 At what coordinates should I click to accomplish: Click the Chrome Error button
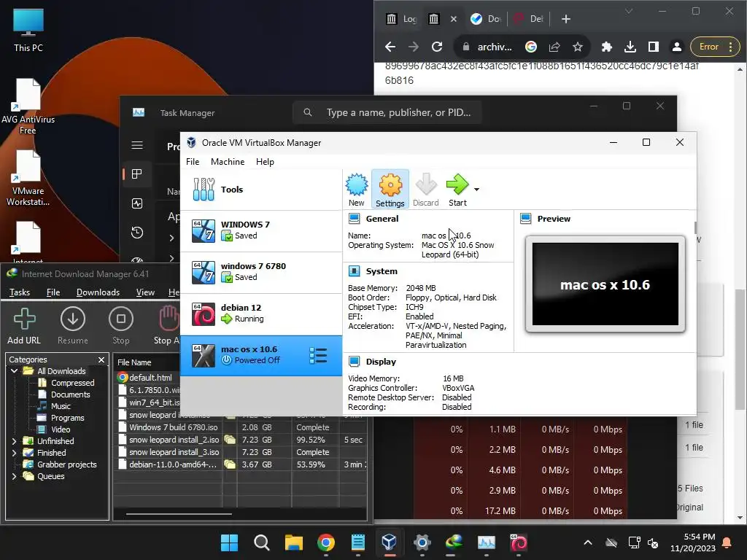pos(715,47)
